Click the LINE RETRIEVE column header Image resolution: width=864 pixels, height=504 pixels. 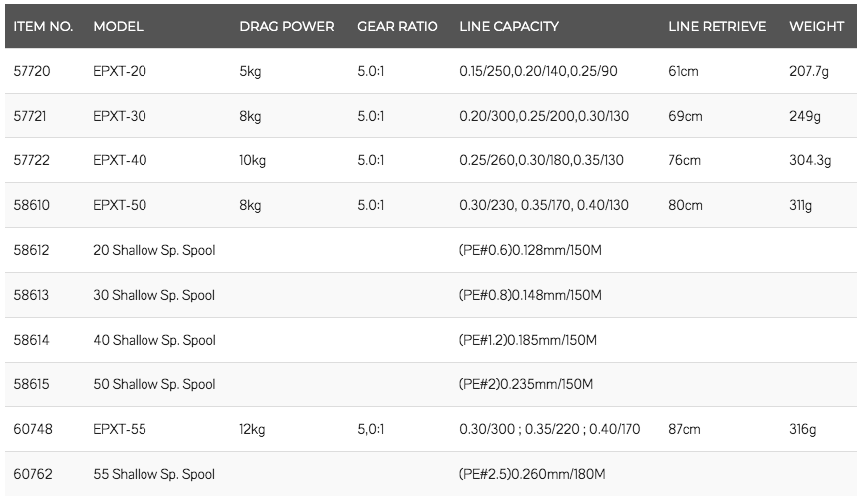click(x=717, y=27)
